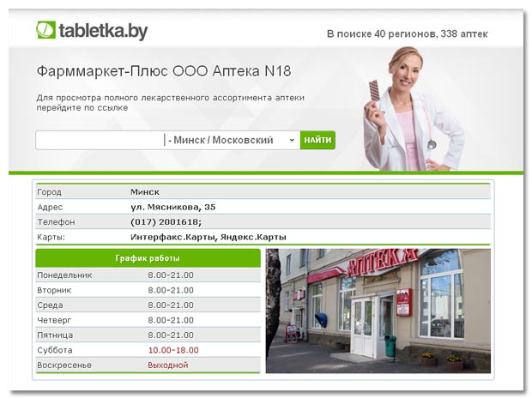Click the pharmacy storefront photo thumbnail
This screenshot has width=532, height=399.
click(x=378, y=311)
